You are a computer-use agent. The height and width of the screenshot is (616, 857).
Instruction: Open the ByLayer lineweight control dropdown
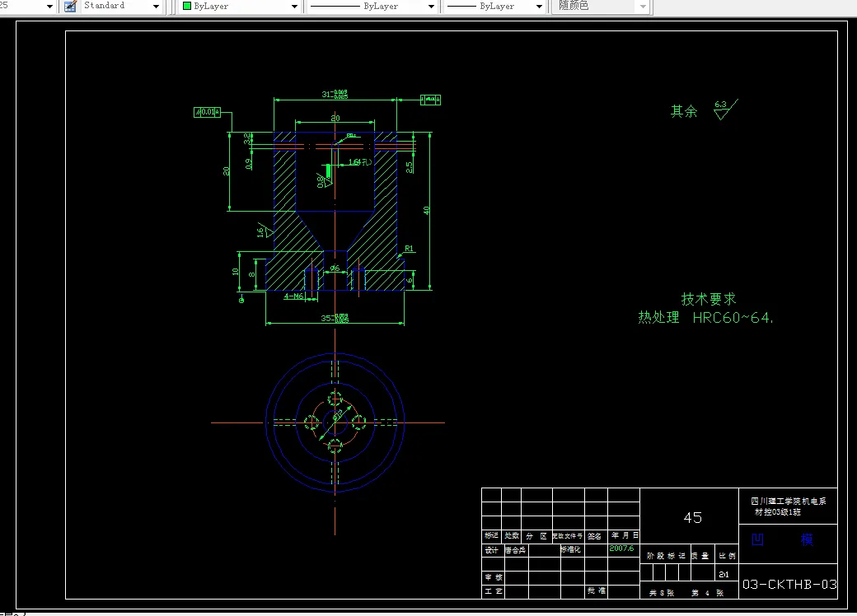point(540,7)
